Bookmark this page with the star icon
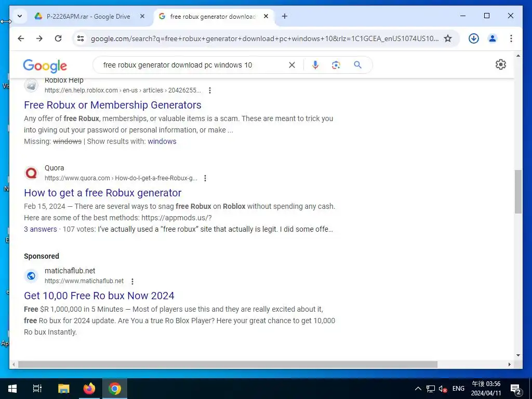Screen dimensions: 532x399 448,38
